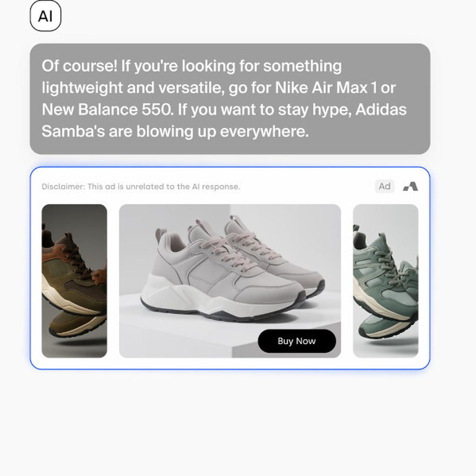Click the gray AI response bubble
476x476 pixels.
click(x=230, y=99)
